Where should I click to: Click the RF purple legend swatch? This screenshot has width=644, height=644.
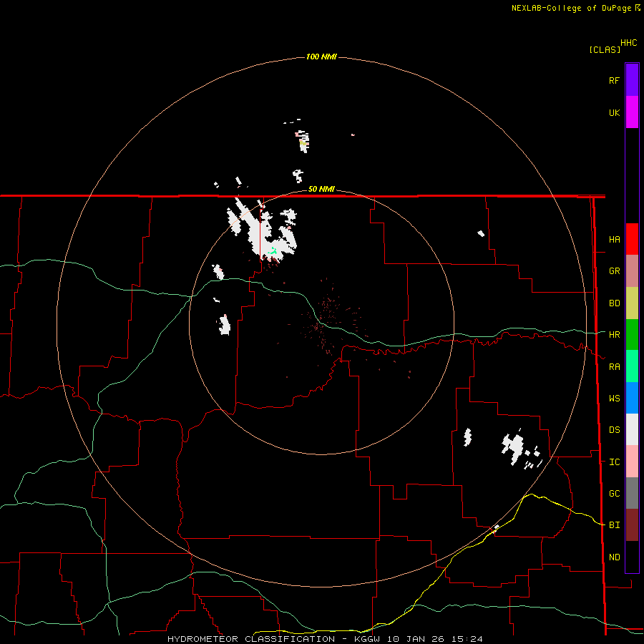pyautogui.click(x=632, y=80)
